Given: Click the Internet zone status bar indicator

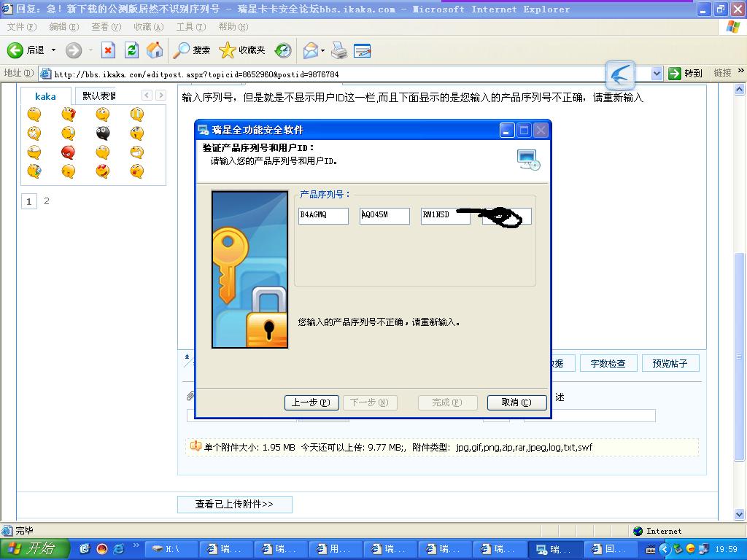Looking at the screenshot, I should click(657, 531).
